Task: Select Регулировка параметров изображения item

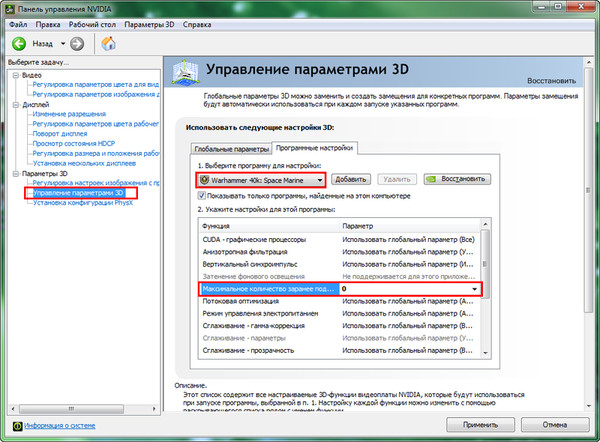Action: pos(96,94)
